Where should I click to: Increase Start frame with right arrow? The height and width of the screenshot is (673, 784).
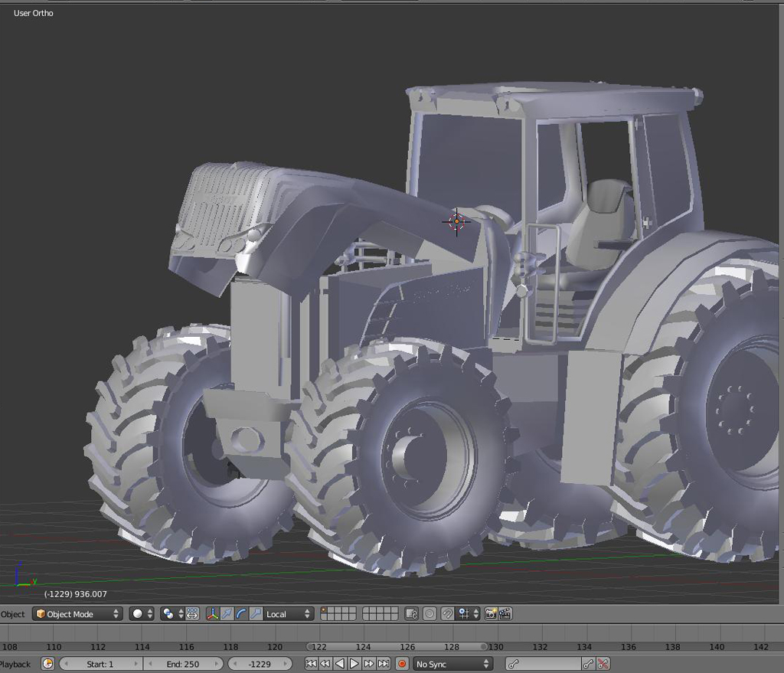click(136, 664)
